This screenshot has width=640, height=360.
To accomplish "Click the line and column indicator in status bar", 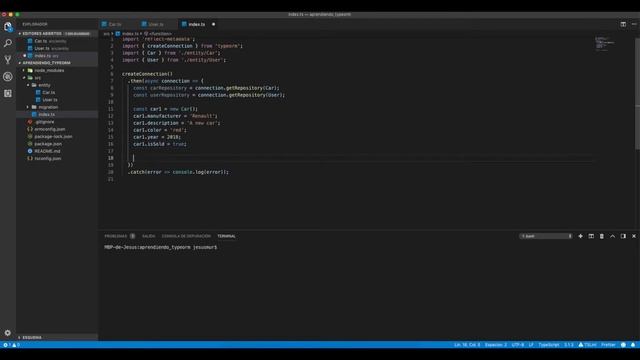I will click(467, 345).
